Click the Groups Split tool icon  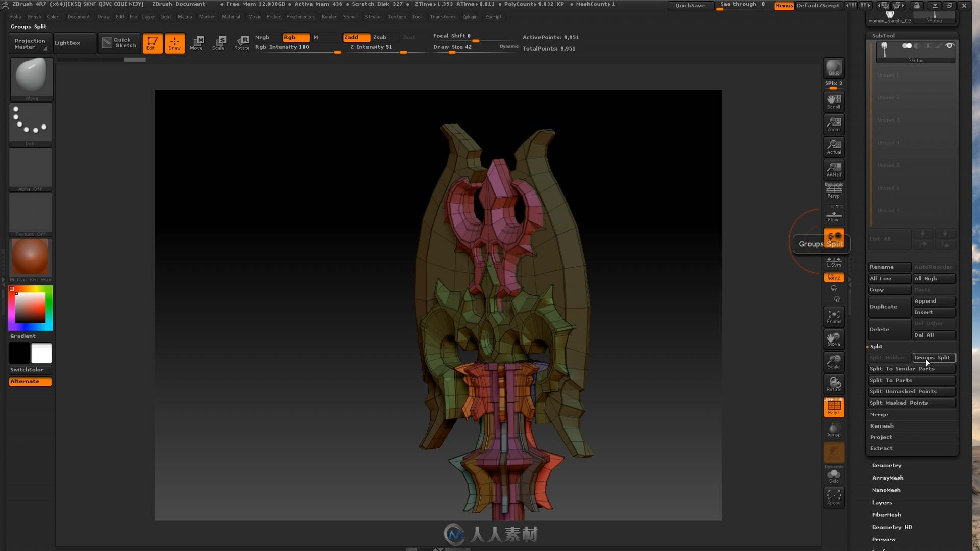[x=834, y=238]
